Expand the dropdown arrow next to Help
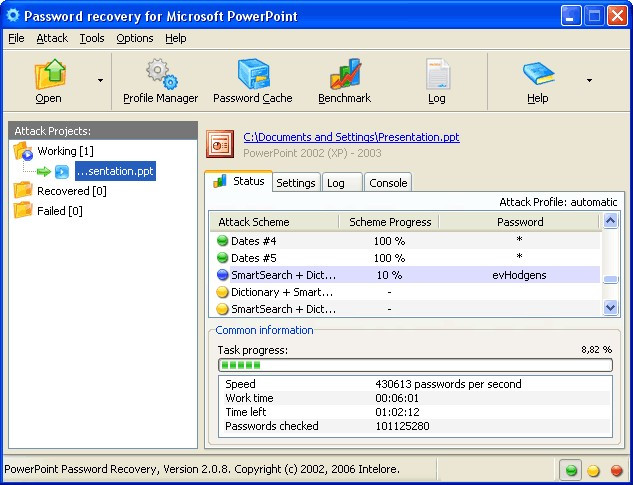 click(589, 80)
